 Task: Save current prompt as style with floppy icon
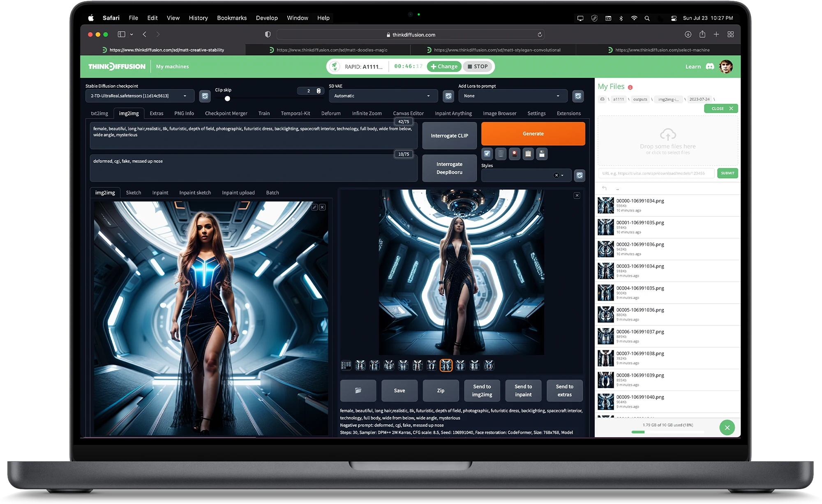pos(542,154)
